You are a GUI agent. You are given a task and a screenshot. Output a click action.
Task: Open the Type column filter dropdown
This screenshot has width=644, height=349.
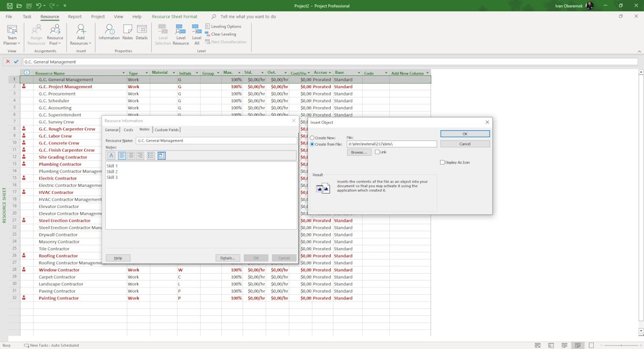146,73
